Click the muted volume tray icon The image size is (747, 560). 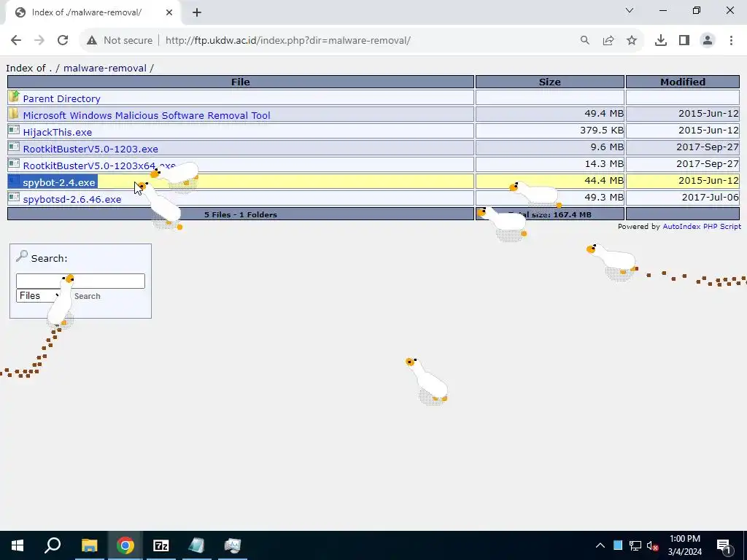click(x=652, y=545)
